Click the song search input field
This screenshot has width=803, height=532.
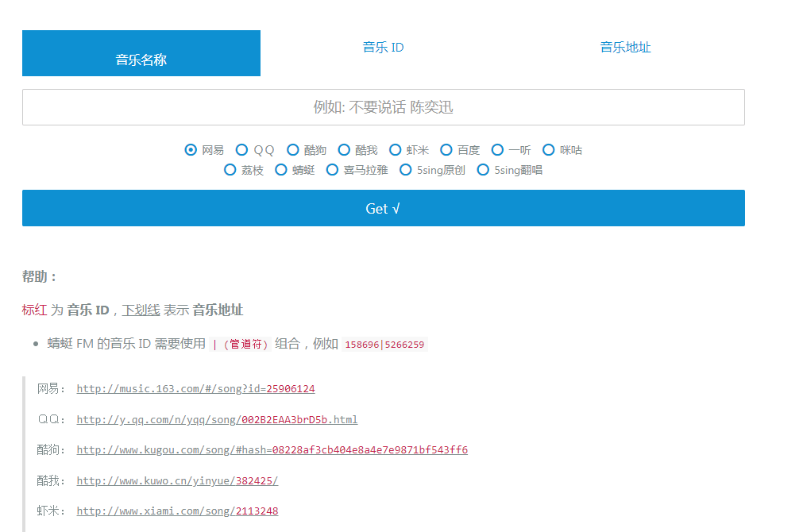[x=383, y=106]
